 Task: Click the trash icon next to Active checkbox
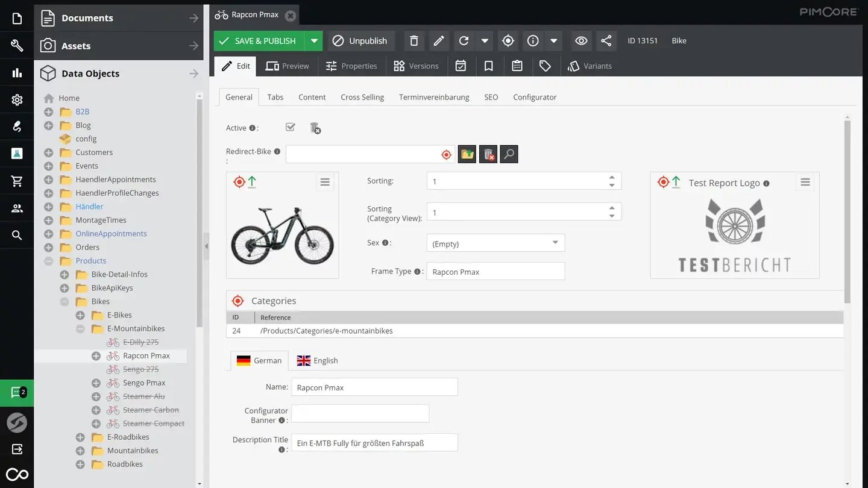pyautogui.click(x=315, y=128)
